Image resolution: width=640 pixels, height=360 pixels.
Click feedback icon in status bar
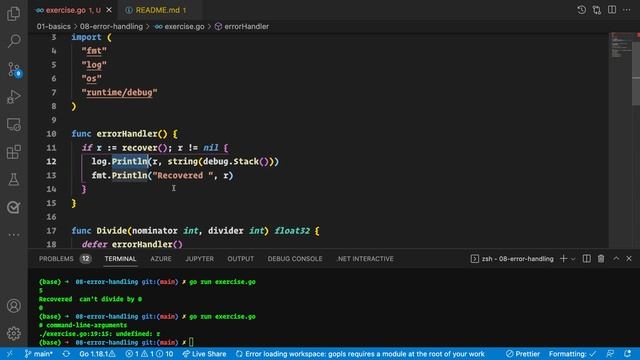[x=610, y=354]
